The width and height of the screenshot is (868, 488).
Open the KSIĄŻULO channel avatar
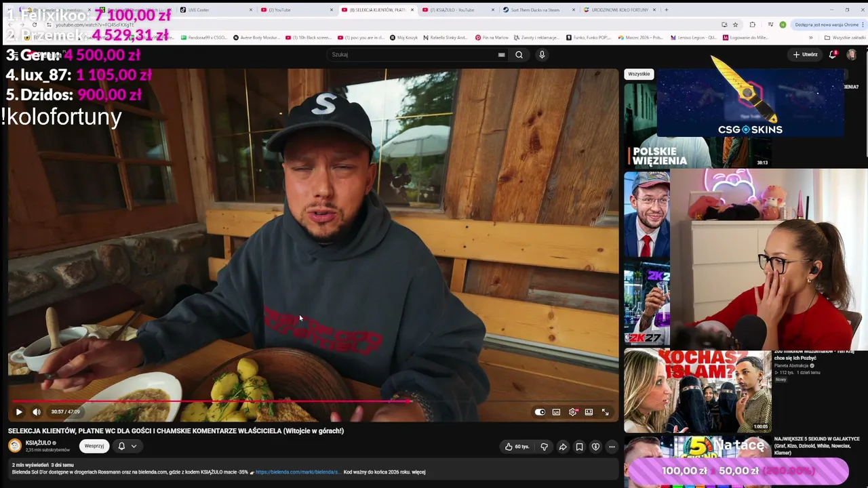[x=14, y=445]
